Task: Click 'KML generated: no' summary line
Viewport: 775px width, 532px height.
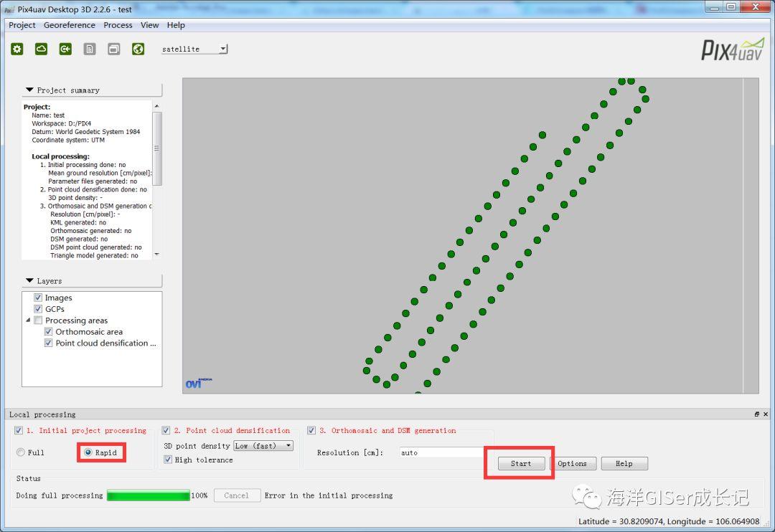Action: coord(78,222)
